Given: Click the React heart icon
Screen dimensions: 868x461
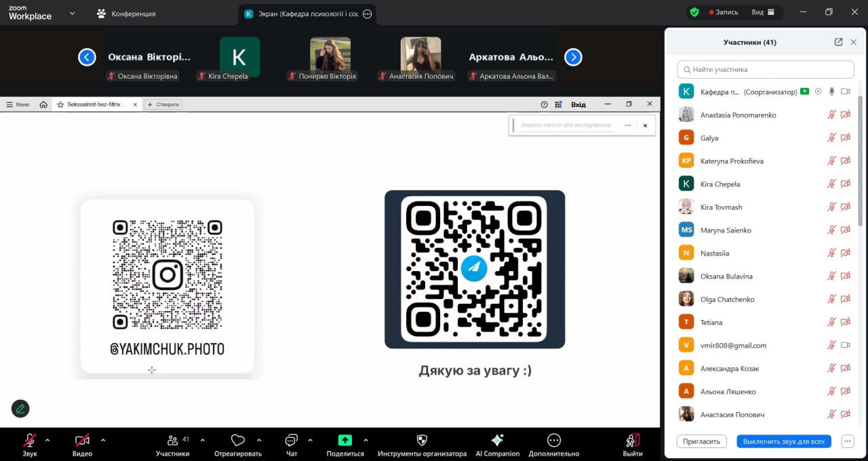Looking at the screenshot, I should [237, 440].
